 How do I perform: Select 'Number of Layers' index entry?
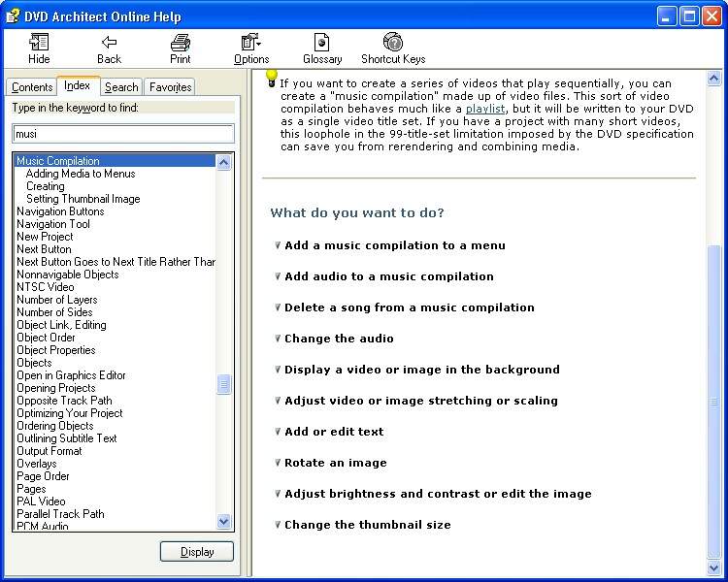click(x=57, y=300)
